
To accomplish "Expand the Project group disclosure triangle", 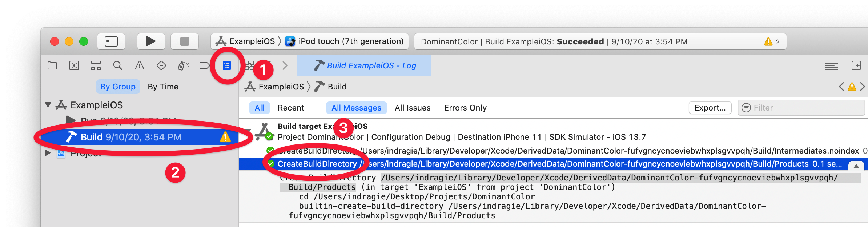I will (48, 153).
